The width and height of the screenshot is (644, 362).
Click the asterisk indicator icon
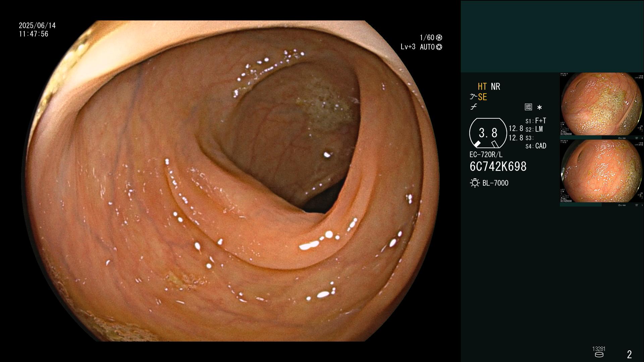point(539,108)
